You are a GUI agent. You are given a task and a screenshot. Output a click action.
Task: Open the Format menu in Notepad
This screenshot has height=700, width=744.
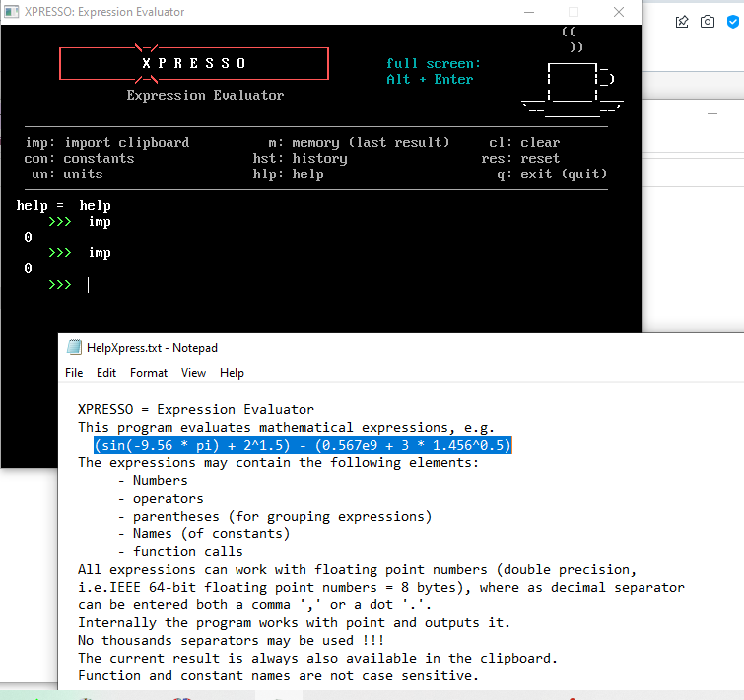(x=149, y=373)
